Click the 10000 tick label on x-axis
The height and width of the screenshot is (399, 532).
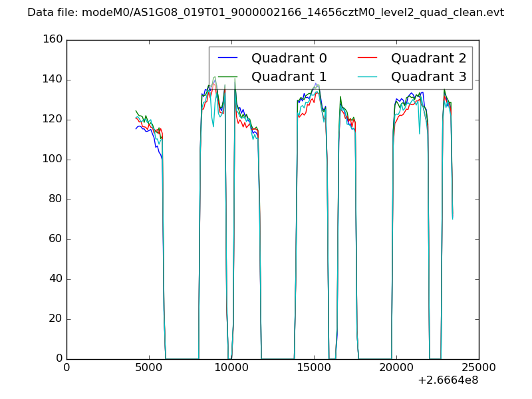[231, 368]
